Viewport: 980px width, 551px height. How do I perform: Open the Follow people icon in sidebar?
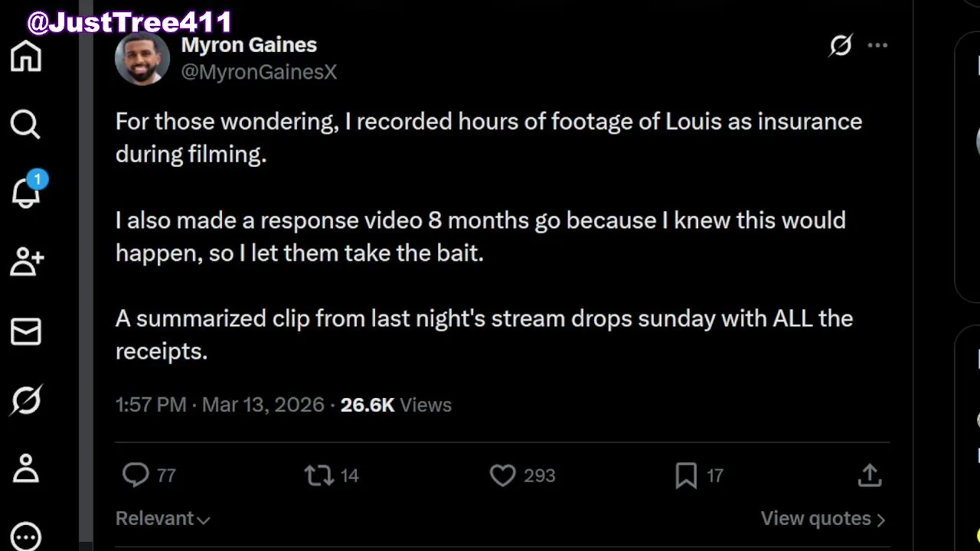27,262
